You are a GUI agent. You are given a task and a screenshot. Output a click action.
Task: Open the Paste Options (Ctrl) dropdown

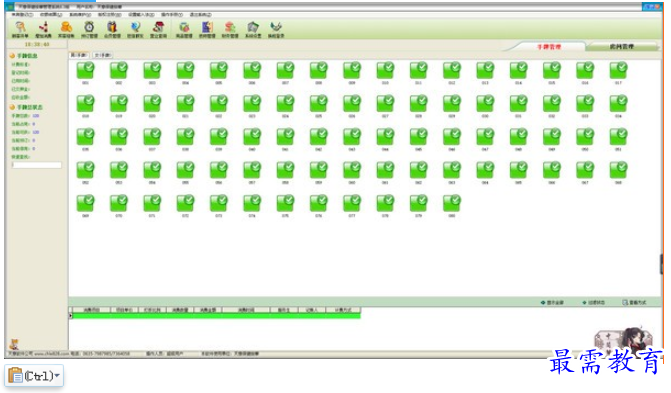pyautogui.click(x=34, y=376)
